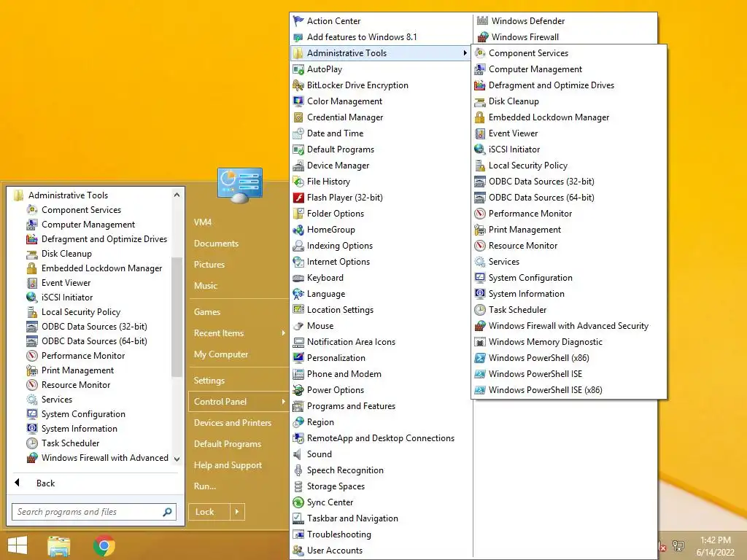The width and height of the screenshot is (747, 560).
Task: Click the Color Management icon
Action: coord(298,101)
